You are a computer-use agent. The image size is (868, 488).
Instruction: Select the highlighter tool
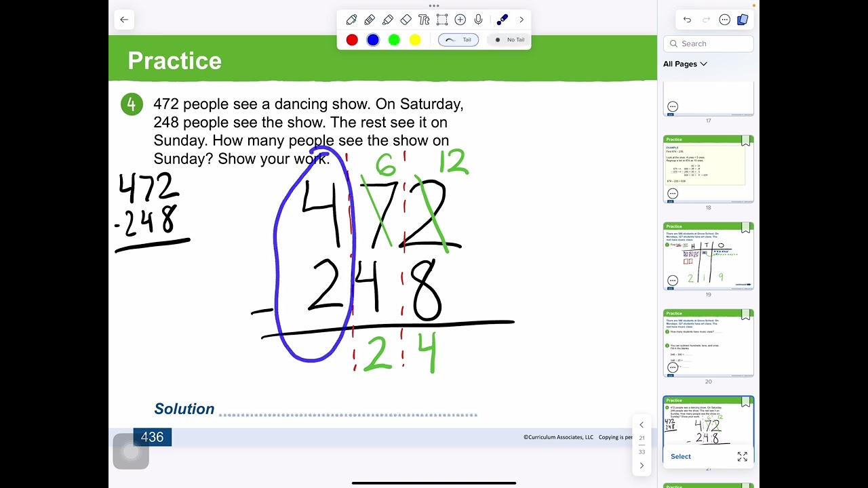388,20
